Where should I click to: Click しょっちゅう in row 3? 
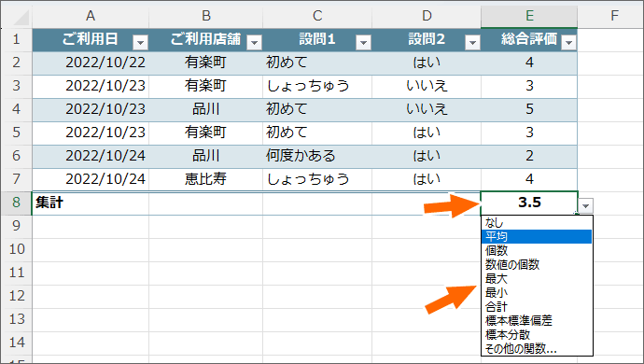[x=317, y=86]
